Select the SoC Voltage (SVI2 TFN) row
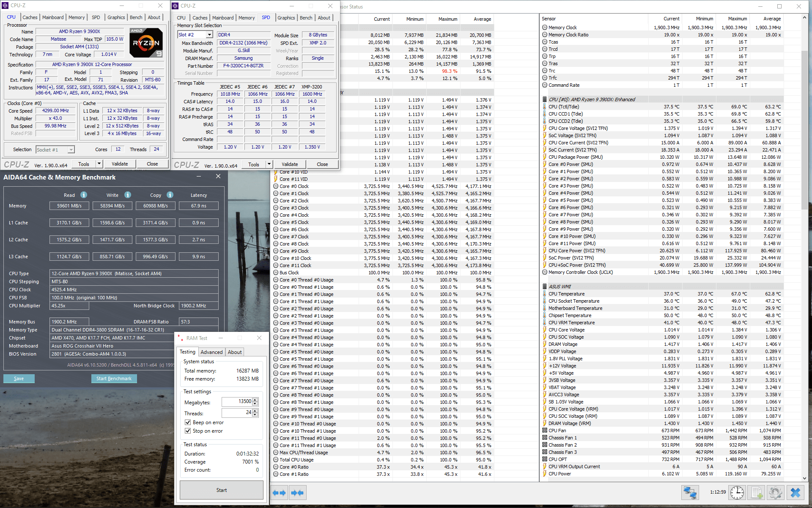 662,135
